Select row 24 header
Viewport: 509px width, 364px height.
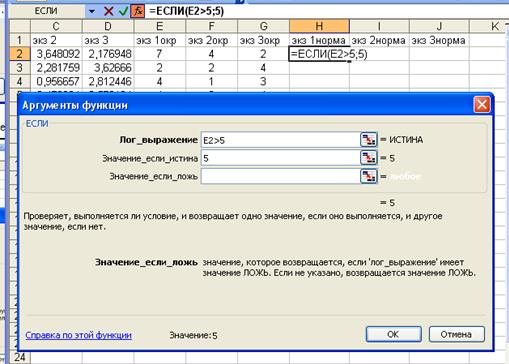pos(19,357)
